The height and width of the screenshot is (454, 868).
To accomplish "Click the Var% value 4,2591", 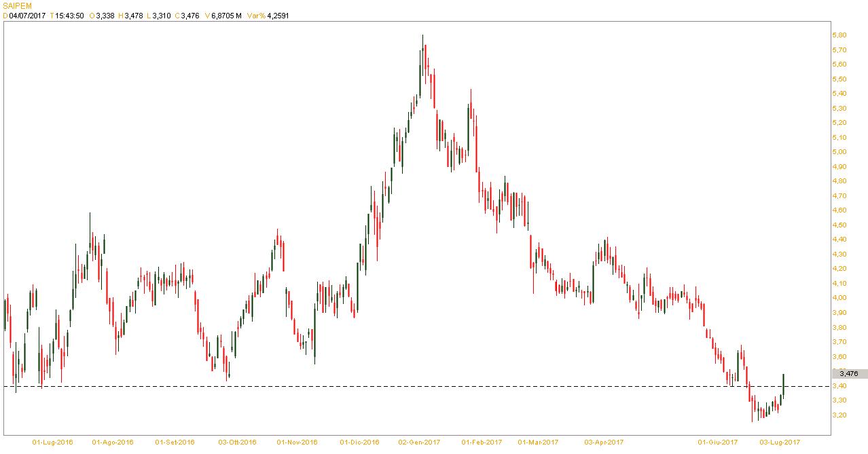I will pos(276,16).
